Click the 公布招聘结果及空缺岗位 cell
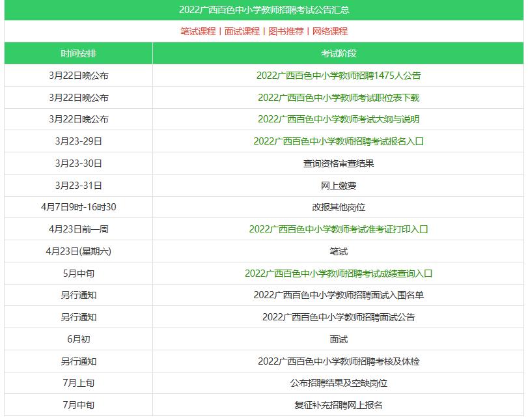Screen dimensions: 528x420 [339, 384]
